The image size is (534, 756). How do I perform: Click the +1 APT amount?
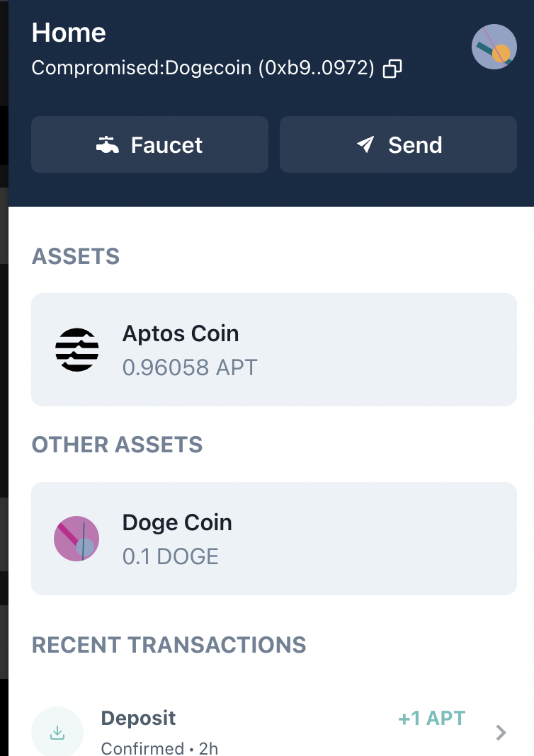(432, 718)
